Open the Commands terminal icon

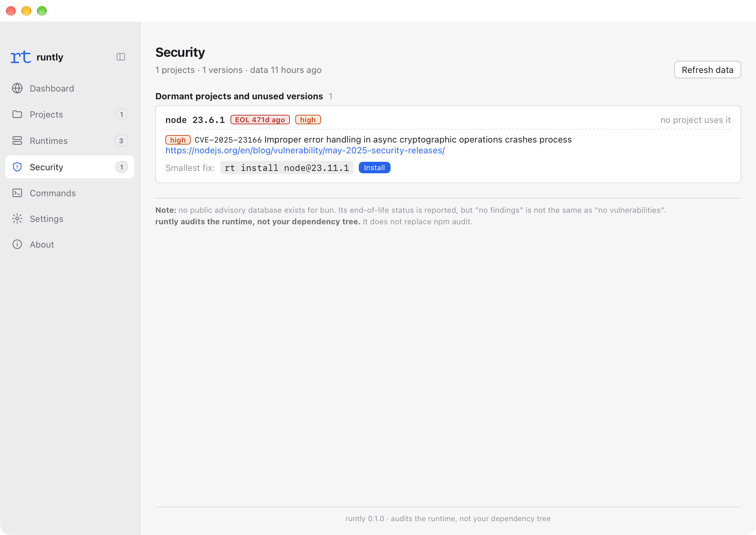point(17,193)
